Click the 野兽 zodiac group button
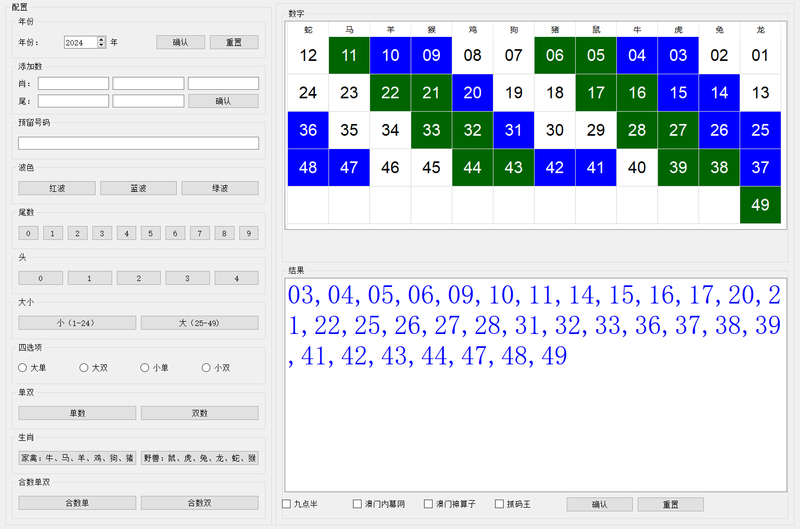The height and width of the screenshot is (529, 800). [199, 458]
